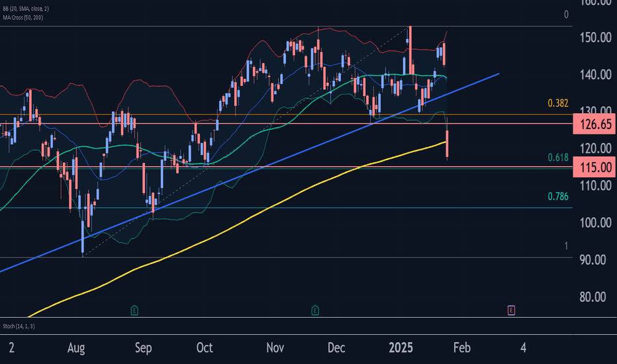Click the 0.382 Fibonacci level label

pos(558,103)
